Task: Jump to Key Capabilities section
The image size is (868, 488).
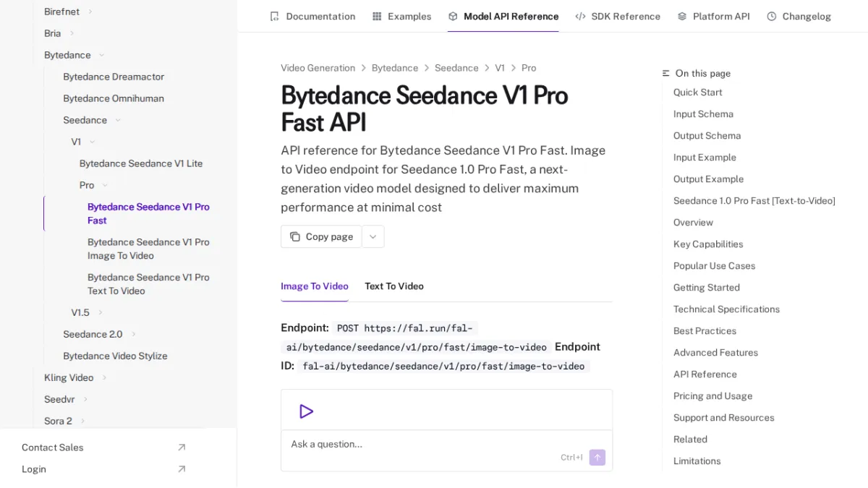Action: 708,244
